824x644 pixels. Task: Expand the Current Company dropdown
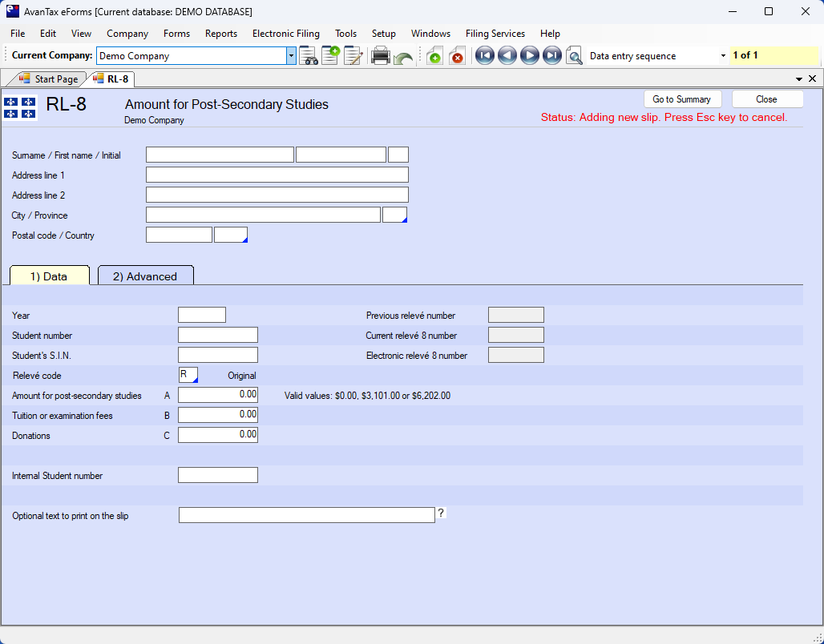pos(291,56)
